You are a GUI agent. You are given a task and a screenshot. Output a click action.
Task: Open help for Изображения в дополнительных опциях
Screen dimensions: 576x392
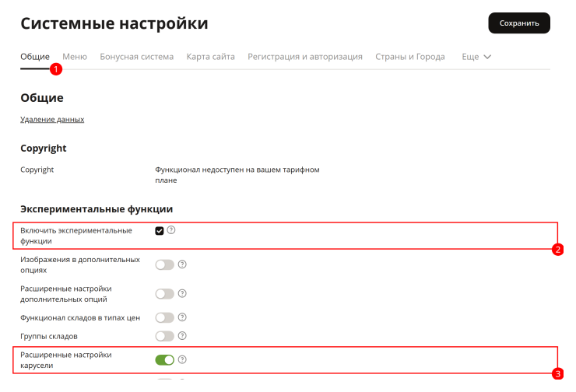182,264
